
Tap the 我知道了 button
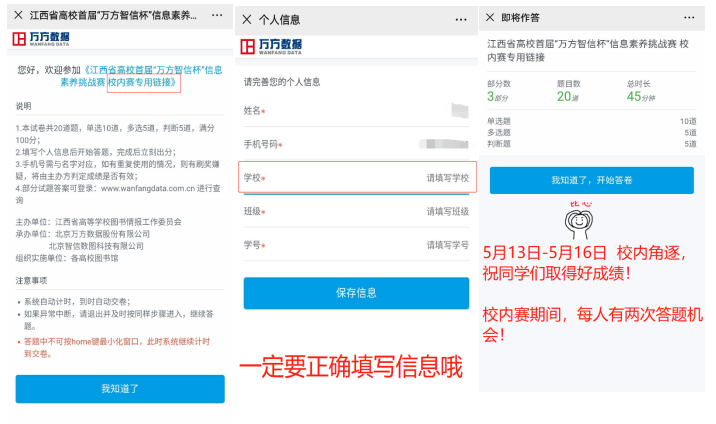[x=120, y=389]
